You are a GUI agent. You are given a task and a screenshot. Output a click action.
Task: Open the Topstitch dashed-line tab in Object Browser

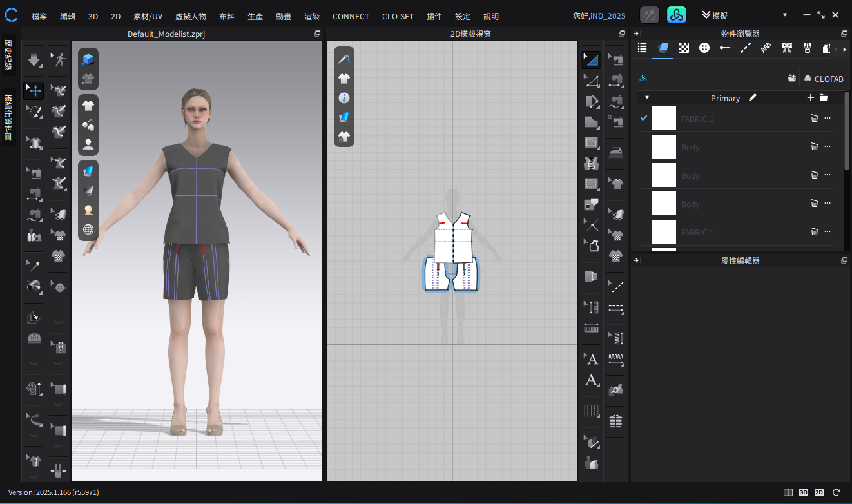[746, 48]
